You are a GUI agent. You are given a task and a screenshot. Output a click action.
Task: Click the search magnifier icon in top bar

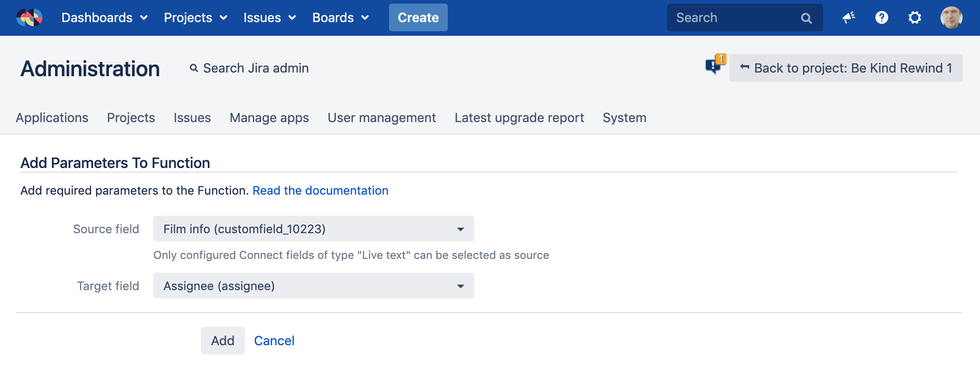point(806,18)
